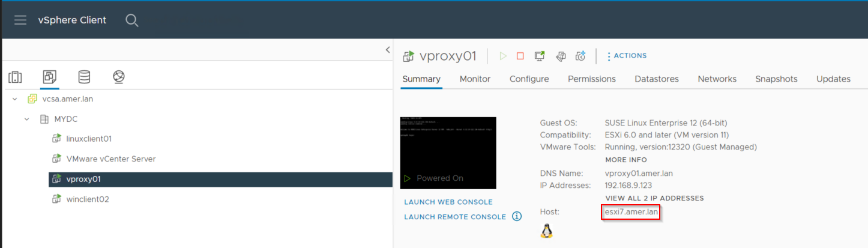The image size is (868, 248).
Task: Collapse the vcsa.amer.lan tree node
Action: tap(15, 99)
